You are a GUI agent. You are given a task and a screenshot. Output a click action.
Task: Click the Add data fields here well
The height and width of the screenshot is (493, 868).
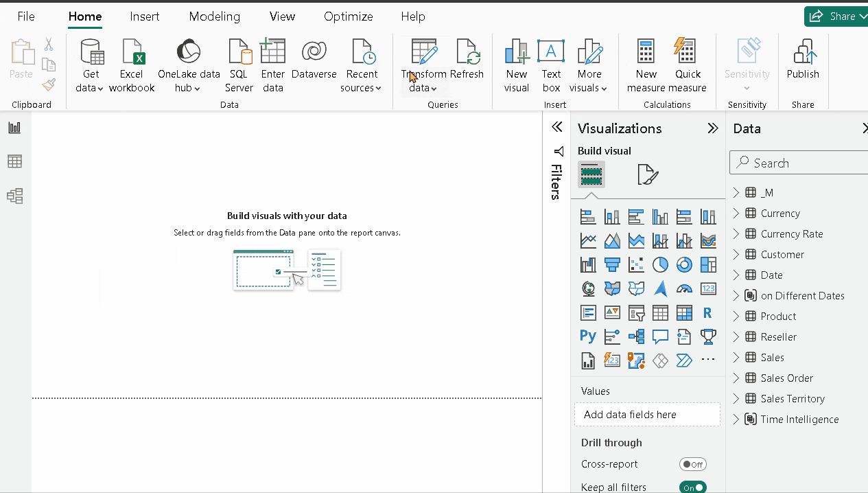(647, 415)
